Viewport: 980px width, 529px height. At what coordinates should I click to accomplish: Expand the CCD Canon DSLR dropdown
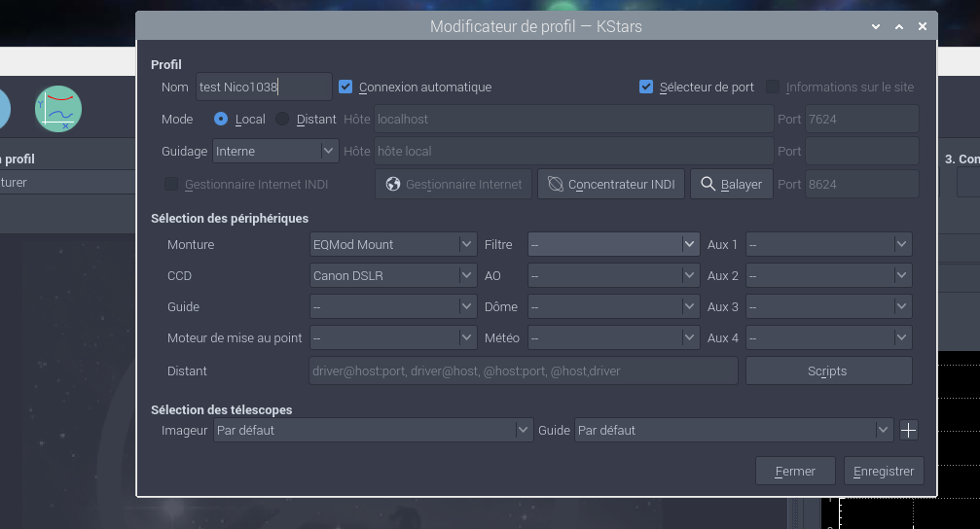[x=392, y=275]
